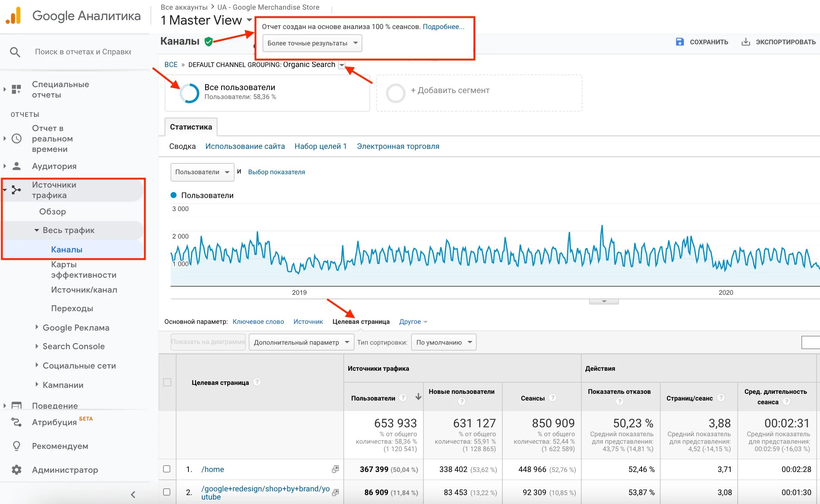Click the search magnifier icon in sidebar
The width and height of the screenshot is (820, 504).
click(x=15, y=52)
